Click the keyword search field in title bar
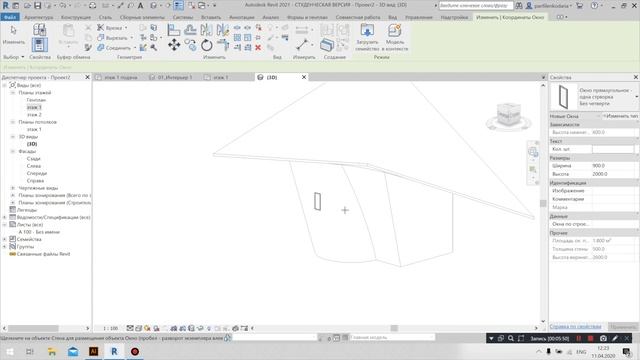 point(476,6)
